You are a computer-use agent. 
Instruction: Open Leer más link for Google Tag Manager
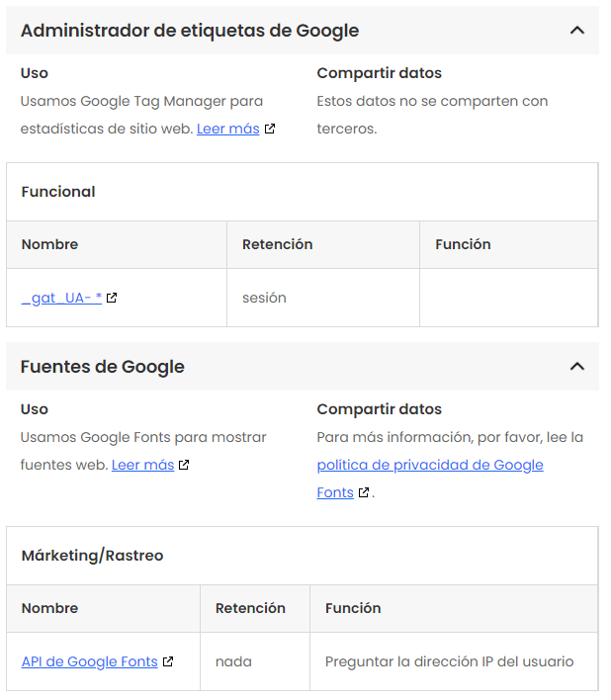click(x=227, y=129)
